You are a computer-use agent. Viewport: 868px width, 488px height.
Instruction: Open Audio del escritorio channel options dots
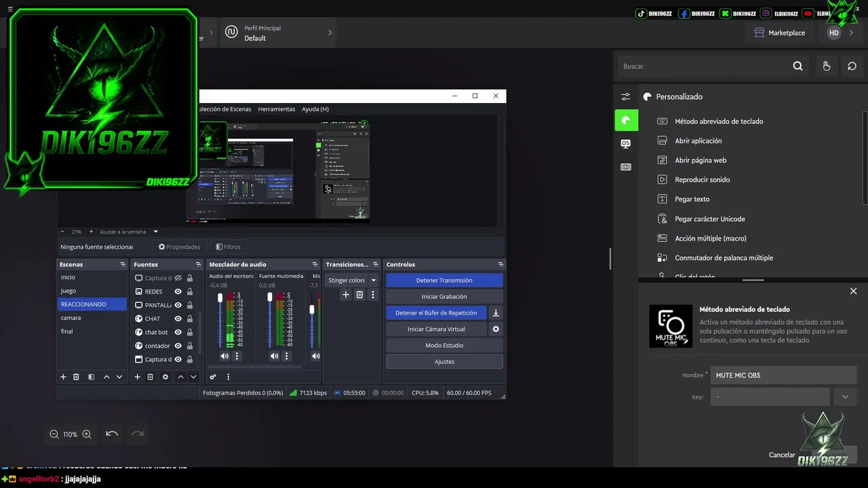pos(237,356)
